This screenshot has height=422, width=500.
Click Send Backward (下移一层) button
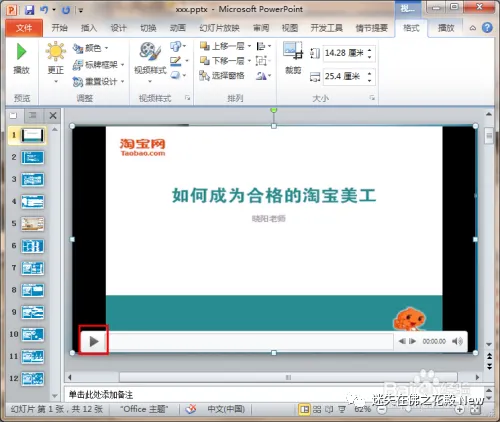pyautogui.click(x=225, y=61)
